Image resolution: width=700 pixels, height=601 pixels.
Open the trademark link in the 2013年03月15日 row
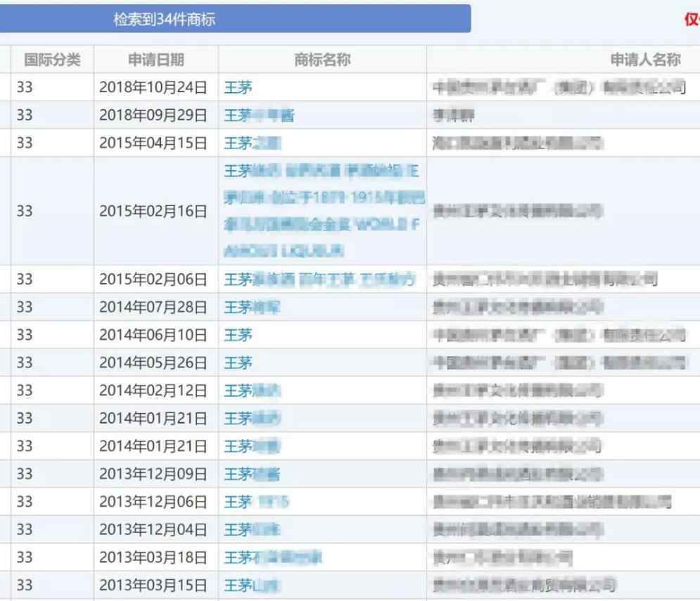[252, 586]
